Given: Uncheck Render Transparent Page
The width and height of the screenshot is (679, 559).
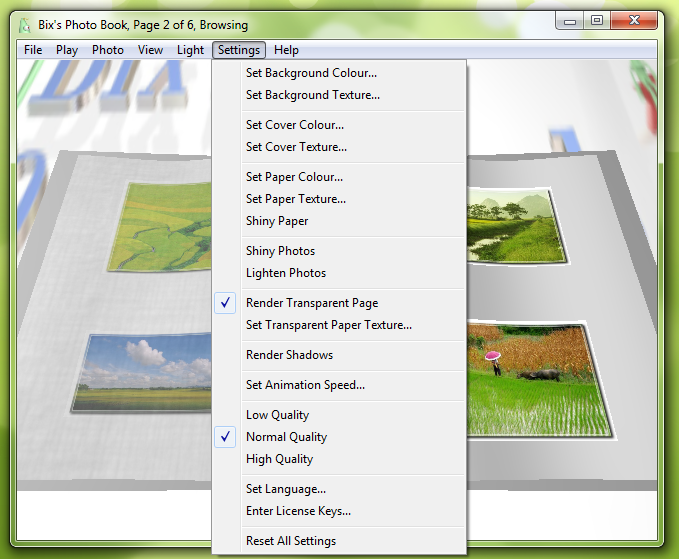Looking at the screenshot, I should pos(340,303).
